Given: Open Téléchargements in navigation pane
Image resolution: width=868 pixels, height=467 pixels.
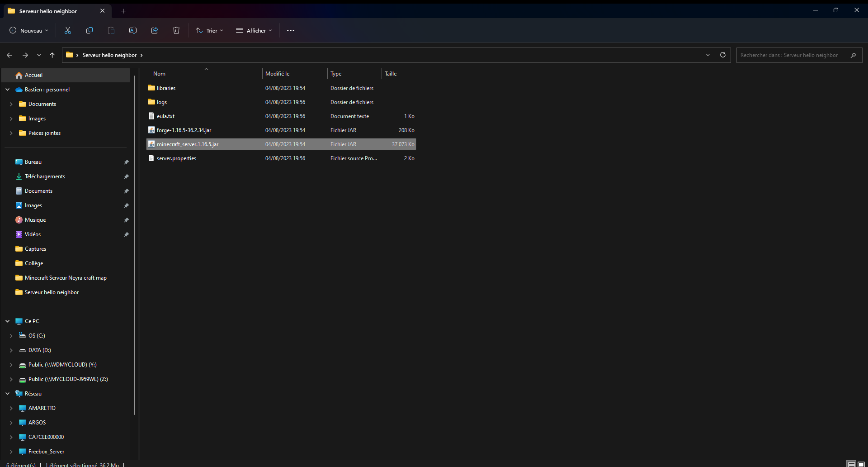Looking at the screenshot, I should click(x=66, y=176).
